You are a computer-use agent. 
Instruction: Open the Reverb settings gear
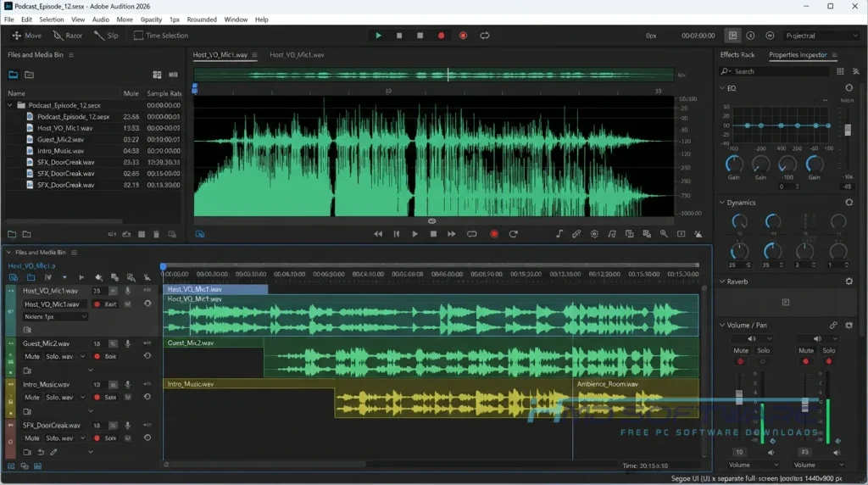(849, 282)
